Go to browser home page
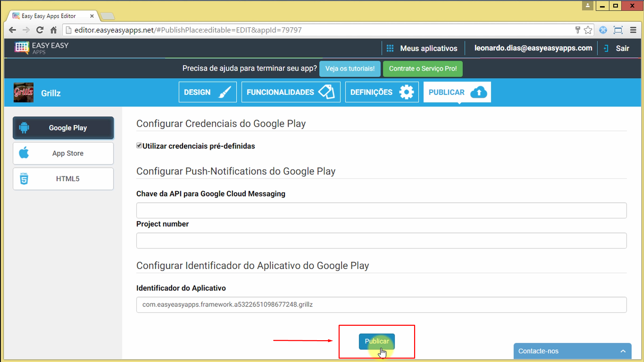Screen dimensions: 644x362 [x=53, y=30]
